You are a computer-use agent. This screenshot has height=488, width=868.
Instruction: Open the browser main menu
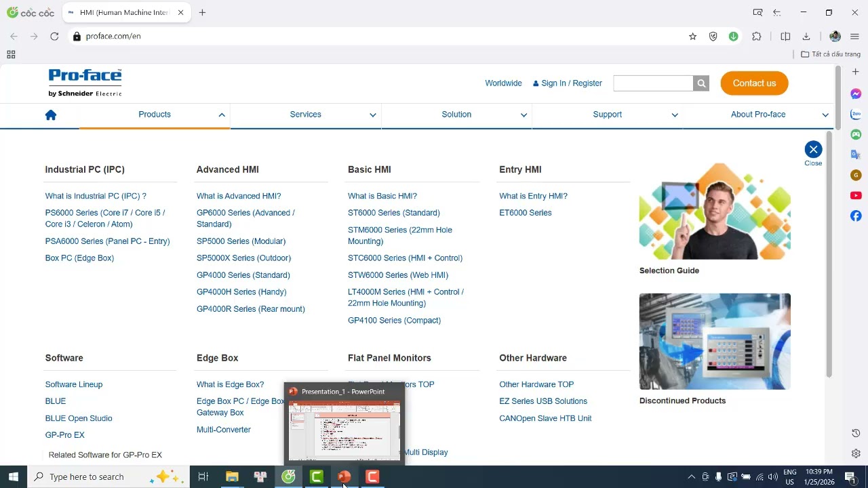click(854, 37)
